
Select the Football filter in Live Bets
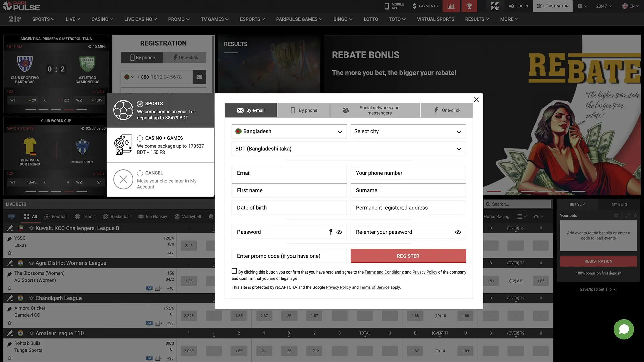click(56, 216)
